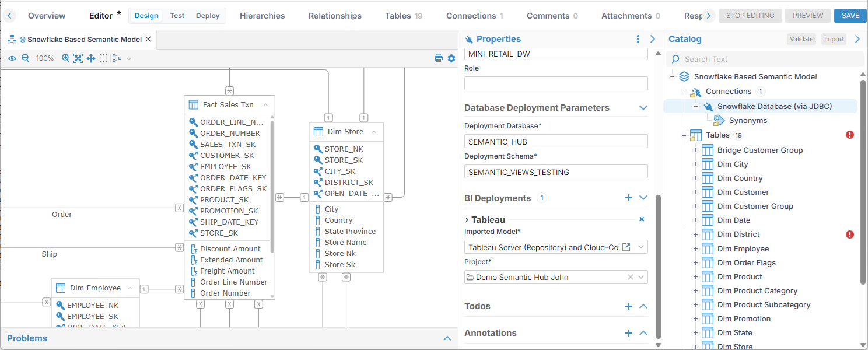The width and height of the screenshot is (868, 350).
Task: Switch editor to Test mode
Action: [177, 16]
